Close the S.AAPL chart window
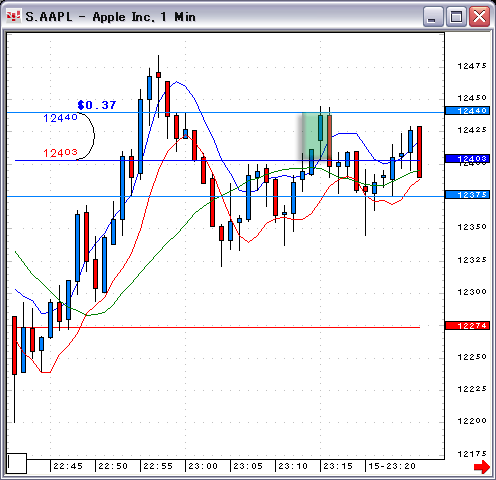The height and width of the screenshot is (480, 496). pos(479,16)
